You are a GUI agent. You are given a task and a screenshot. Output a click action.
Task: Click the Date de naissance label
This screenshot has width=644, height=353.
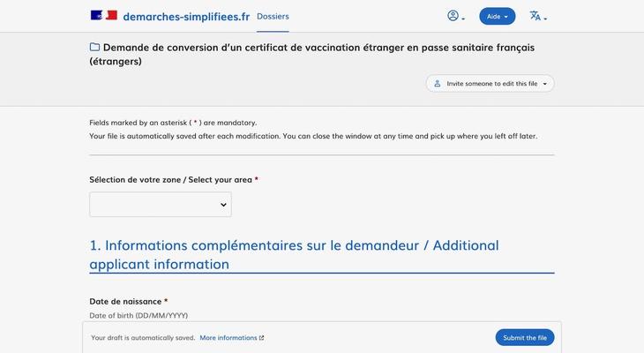tap(124, 302)
